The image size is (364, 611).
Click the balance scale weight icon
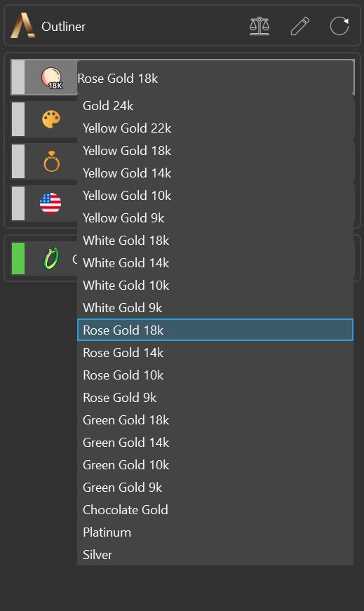click(259, 26)
